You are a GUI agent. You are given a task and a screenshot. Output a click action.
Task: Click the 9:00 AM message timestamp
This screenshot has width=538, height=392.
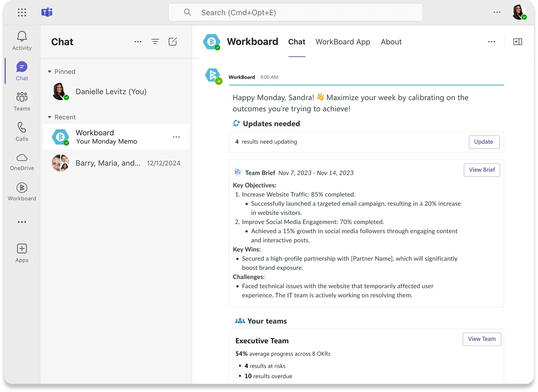(269, 77)
